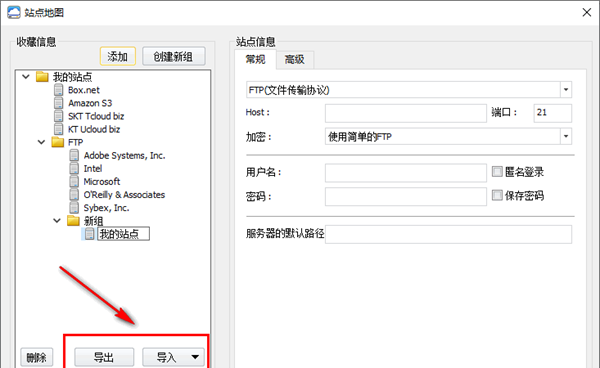Close the 站点地图 dialog
Screen dimensions: 600x368
pyautogui.click(x=586, y=13)
